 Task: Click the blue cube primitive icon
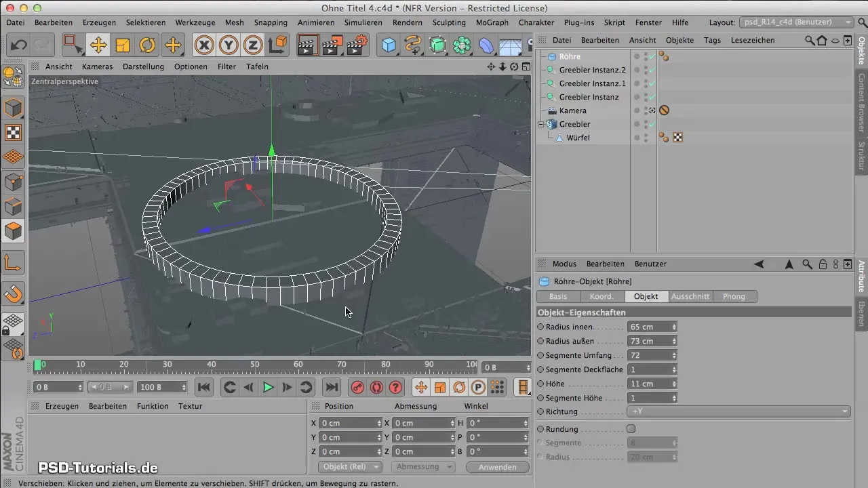click(x=389, y=45)
